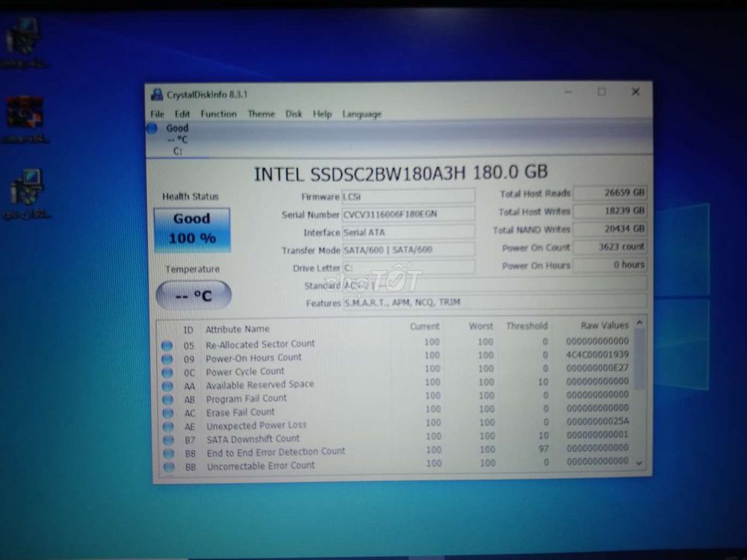Select the Re-Allocated Sector Count row name
Screen dimensions: 747x560
pos(260,343)
